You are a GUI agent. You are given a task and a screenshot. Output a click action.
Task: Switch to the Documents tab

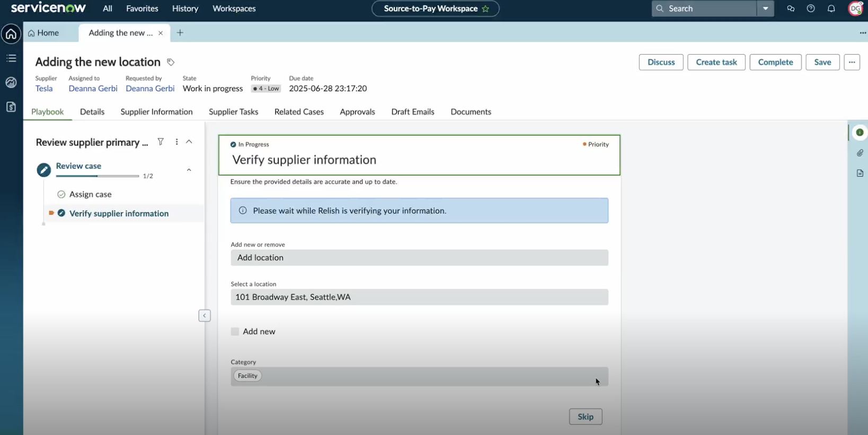[471, 112]
